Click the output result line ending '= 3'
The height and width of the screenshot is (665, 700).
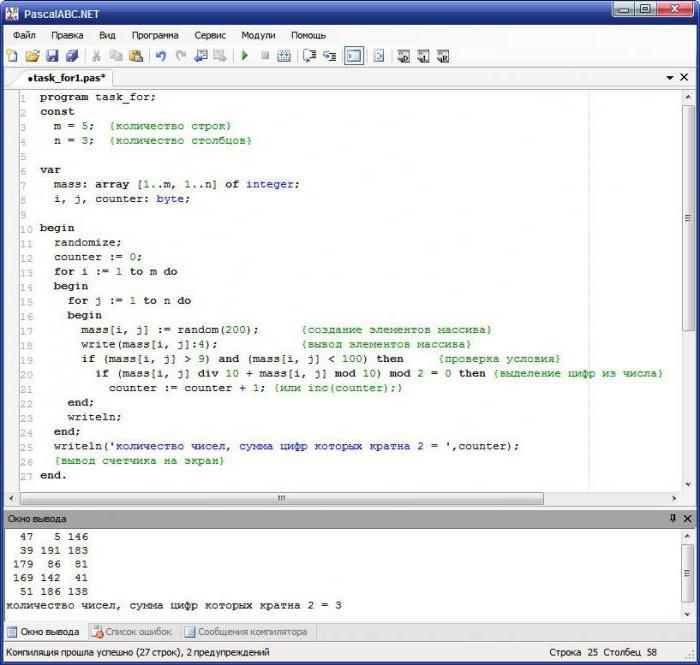[174, 606]
